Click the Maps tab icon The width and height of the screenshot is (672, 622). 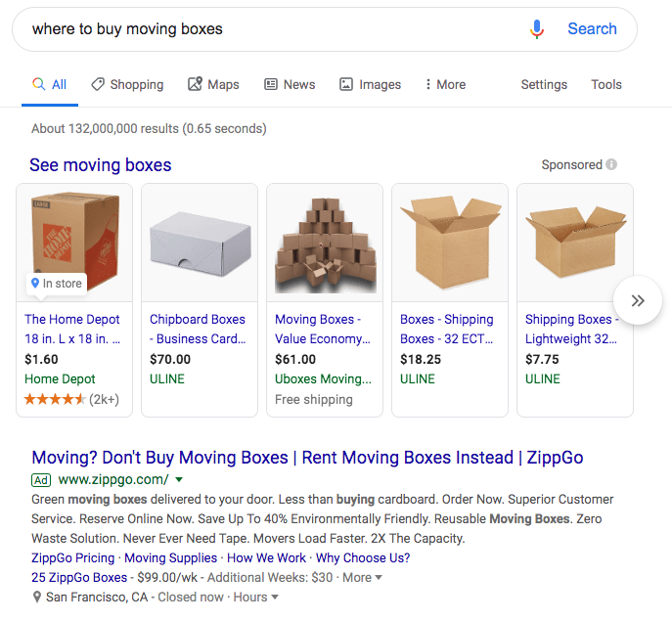(x=196, y=85)
